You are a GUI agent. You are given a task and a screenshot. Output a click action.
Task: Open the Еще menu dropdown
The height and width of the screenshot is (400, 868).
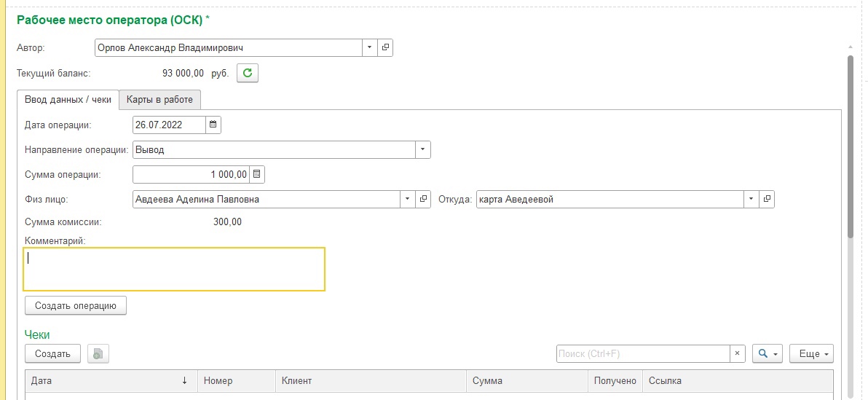point(811,353)
